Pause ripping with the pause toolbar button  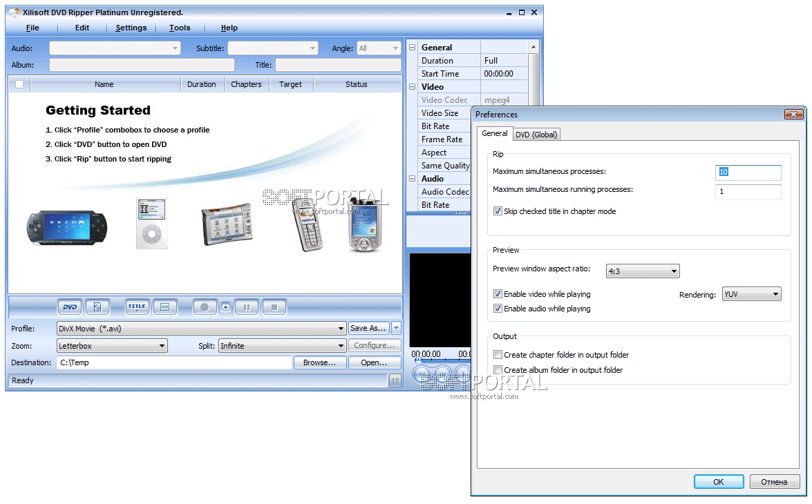(x=247, y=307)
